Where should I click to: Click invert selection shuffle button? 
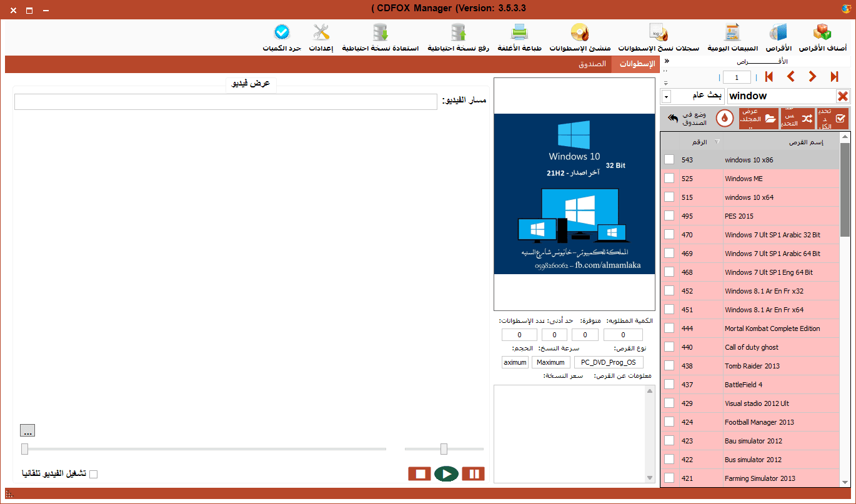(x=797, y=118)
